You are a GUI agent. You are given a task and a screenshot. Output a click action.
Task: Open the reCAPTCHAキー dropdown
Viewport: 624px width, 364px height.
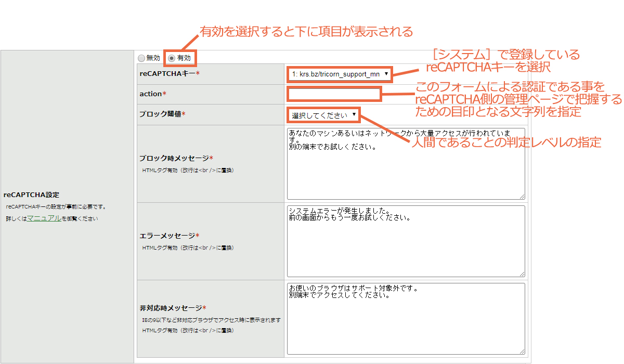(x=339, y=74)
